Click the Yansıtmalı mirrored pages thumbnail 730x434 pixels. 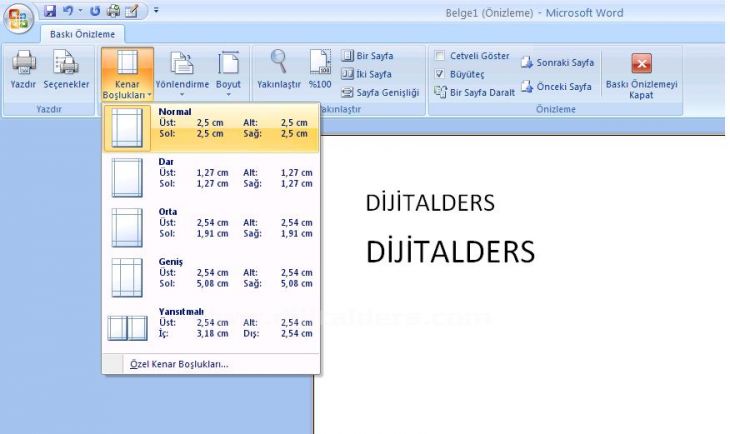pyautogui.click(x=128, y=328)
